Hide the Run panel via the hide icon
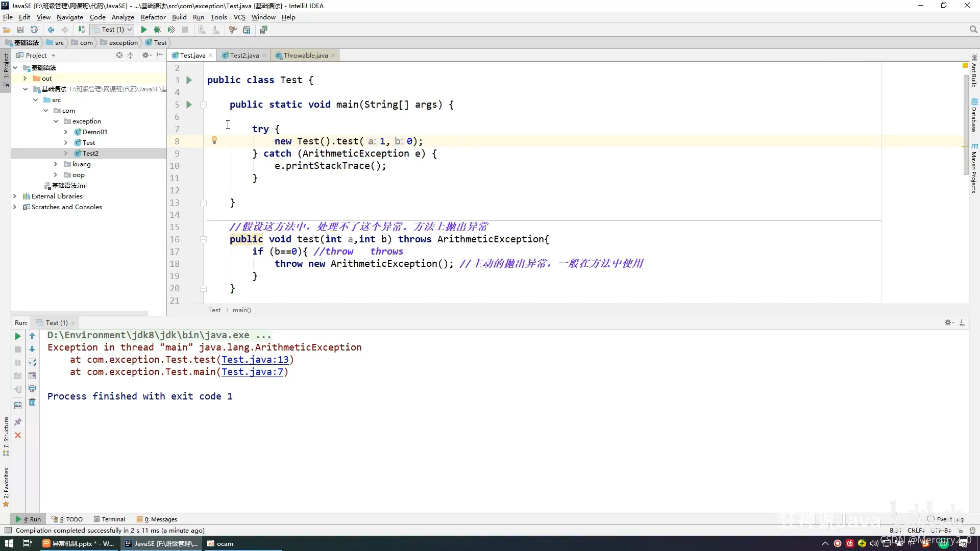Screen dimensions: 980x551 coord(962,322)
